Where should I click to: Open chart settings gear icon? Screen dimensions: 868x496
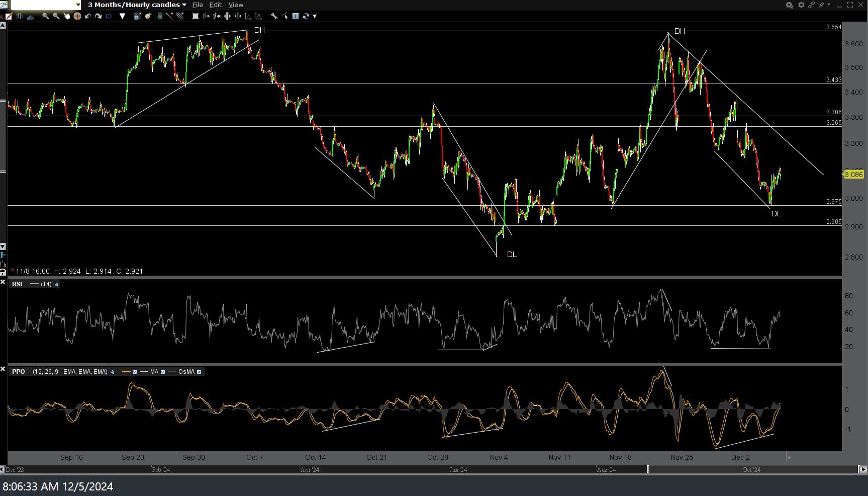point(801,5)
